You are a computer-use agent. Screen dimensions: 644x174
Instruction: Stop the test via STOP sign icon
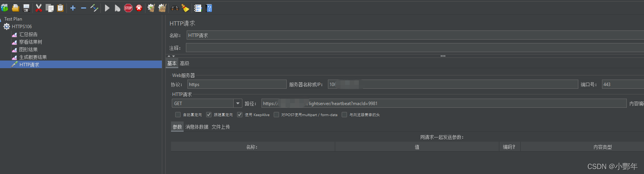[x=128, y=8]
